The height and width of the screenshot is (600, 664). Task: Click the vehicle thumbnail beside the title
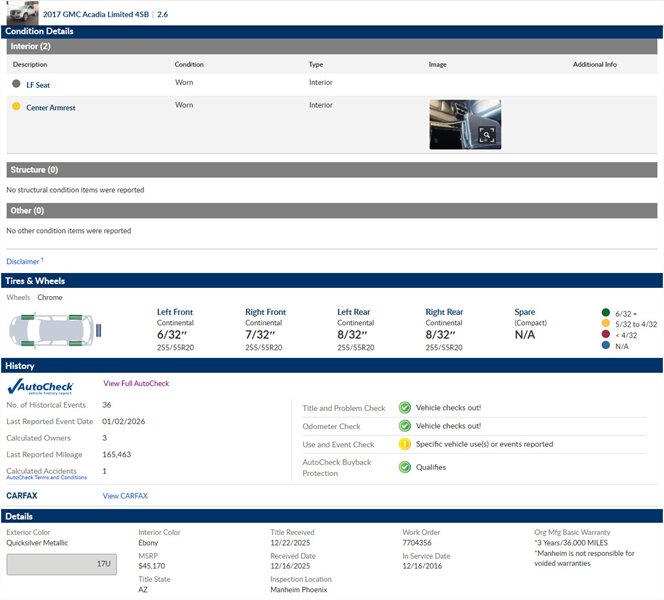click(x=23, y=13)
